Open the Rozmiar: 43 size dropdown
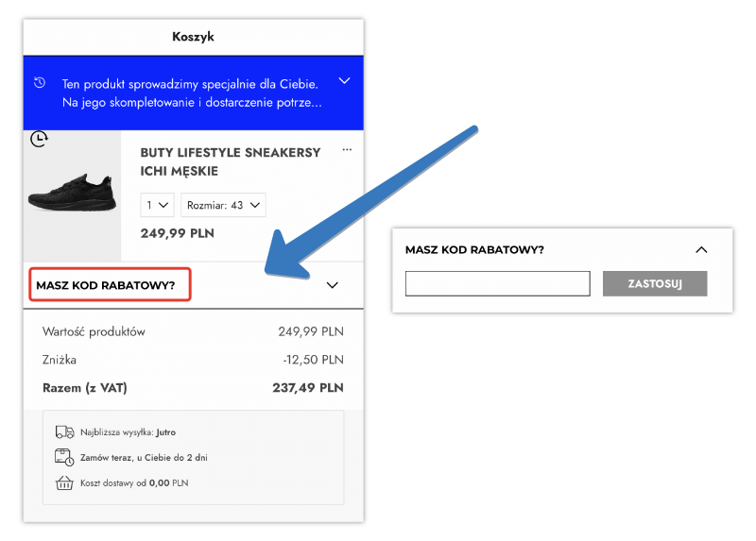Viewport: 756px width, 541px height. 223,205
